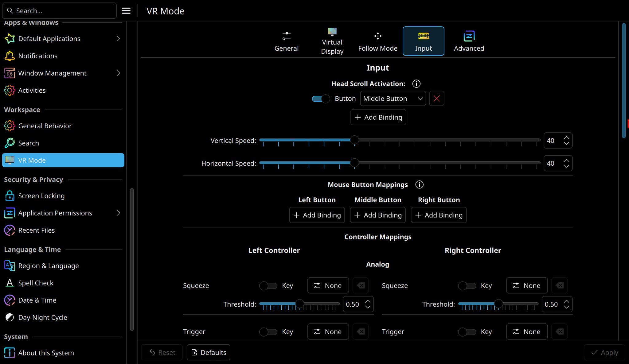Add Binding for the Right Button mapping
The image size is (629, 364).
(439, 215)
